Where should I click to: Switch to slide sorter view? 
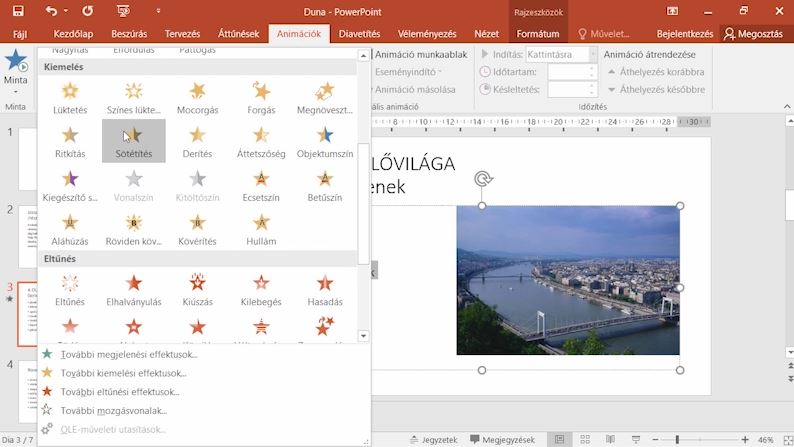tap(585, 439)
